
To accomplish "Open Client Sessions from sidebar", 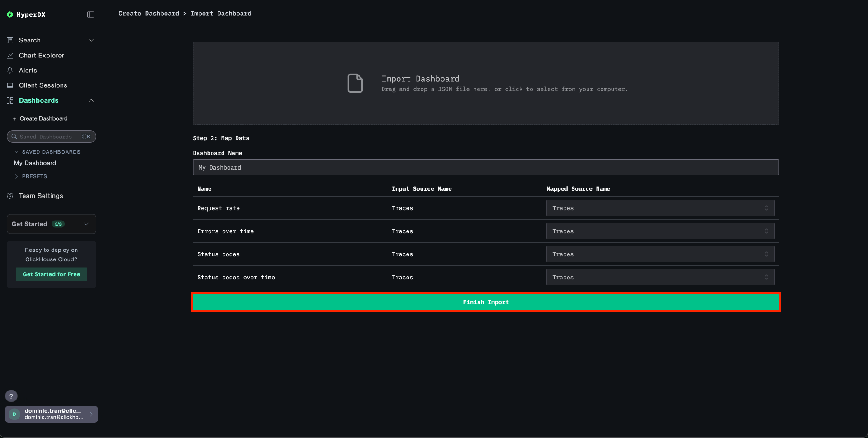I will 43,85.
